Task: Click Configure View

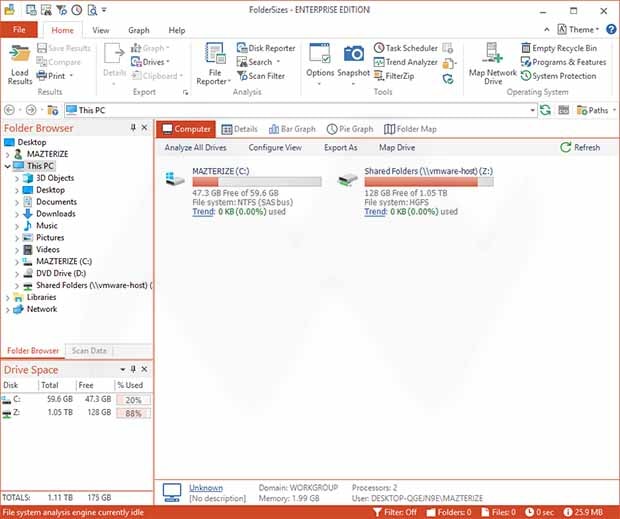Action: 275,147
